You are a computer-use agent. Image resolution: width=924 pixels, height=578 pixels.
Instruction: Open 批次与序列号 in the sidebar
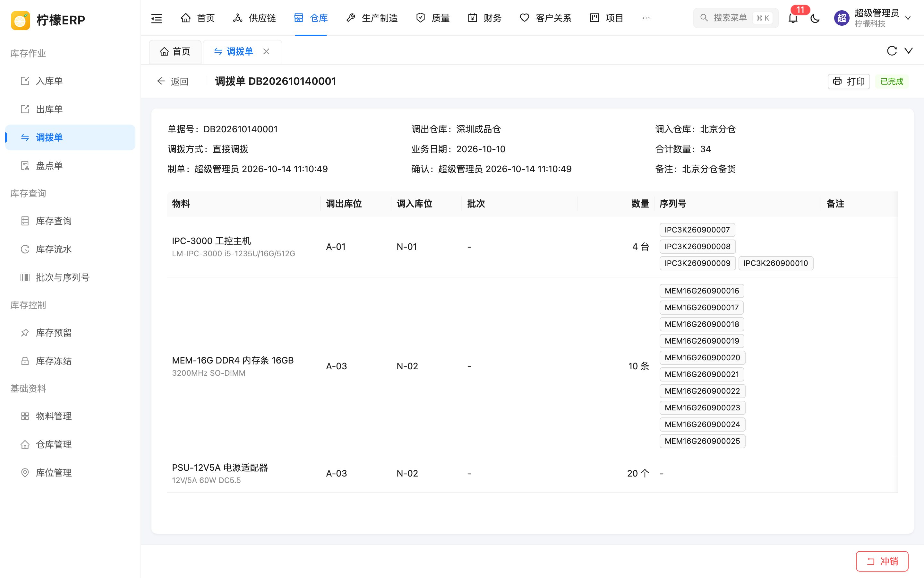pyautogui.click(x=70, y=277)
